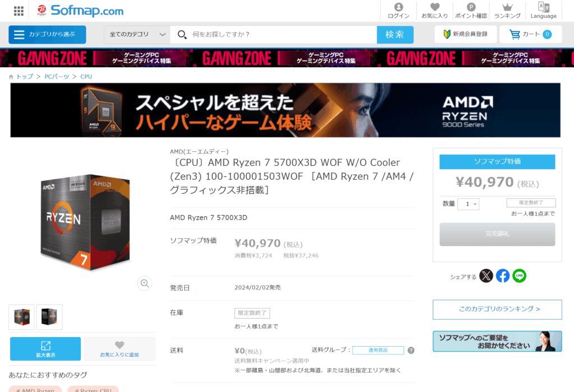The image size is (574, 392).
Task: Go to トップ breadcrumb link
Action: 25,76
